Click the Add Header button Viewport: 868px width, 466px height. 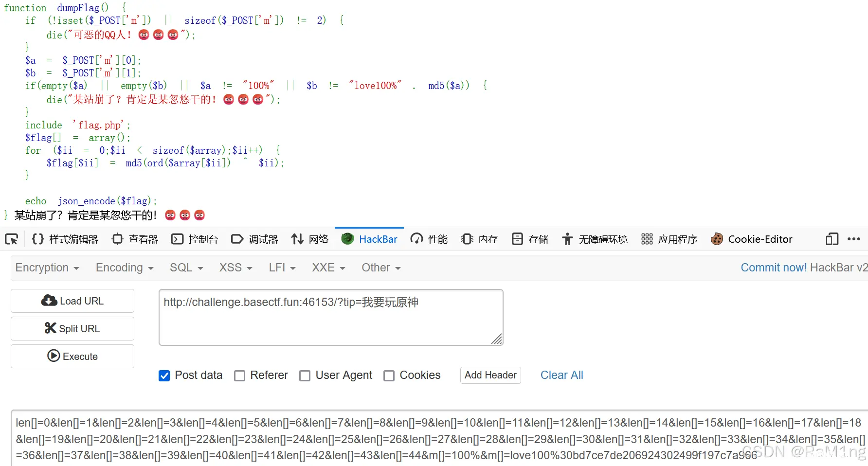490,375
